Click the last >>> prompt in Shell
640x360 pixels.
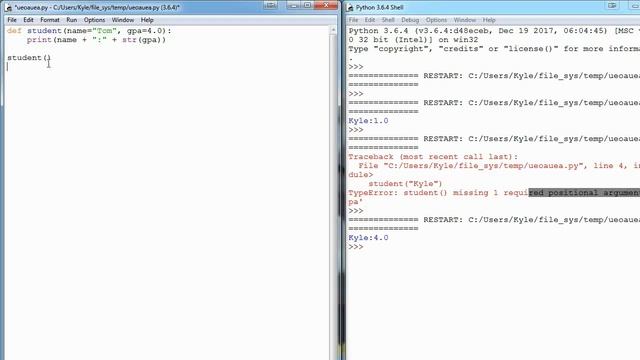(356, 247)
